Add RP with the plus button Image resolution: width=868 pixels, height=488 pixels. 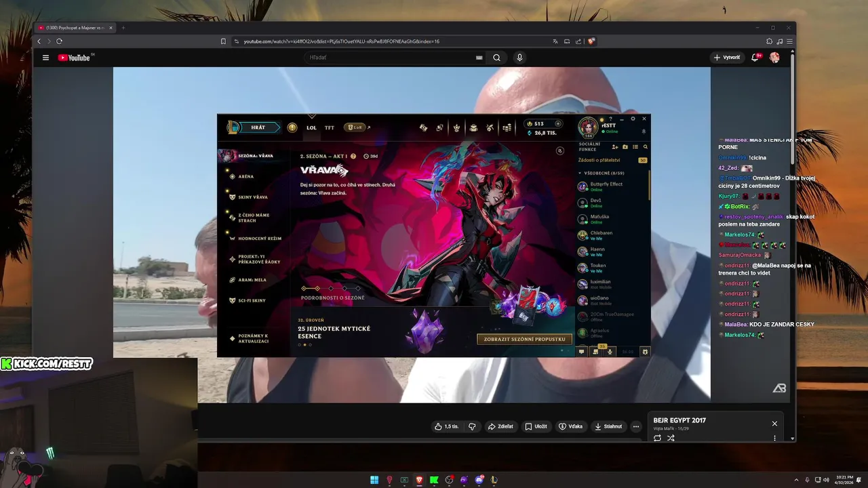[558, 124]
